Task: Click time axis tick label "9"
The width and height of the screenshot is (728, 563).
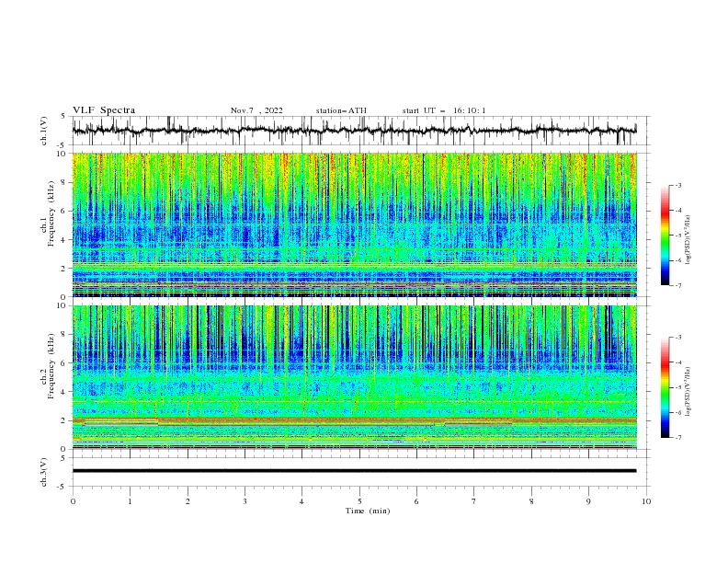Action: click(588, 501)
